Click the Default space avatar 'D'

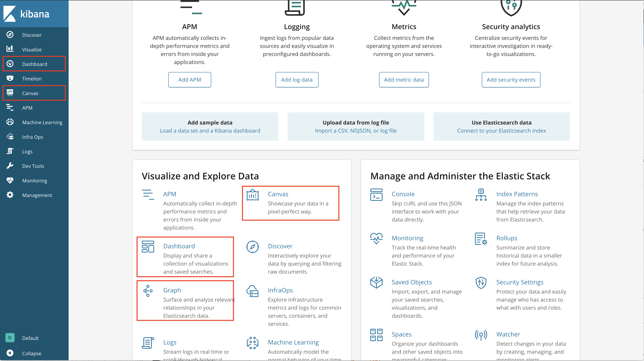[x=10, y=338]
